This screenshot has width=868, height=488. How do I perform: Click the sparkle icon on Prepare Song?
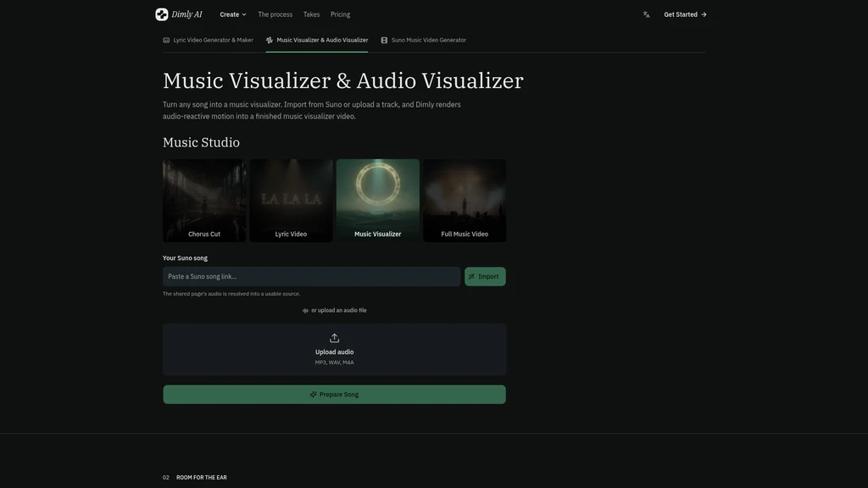(x=314, y=395)
